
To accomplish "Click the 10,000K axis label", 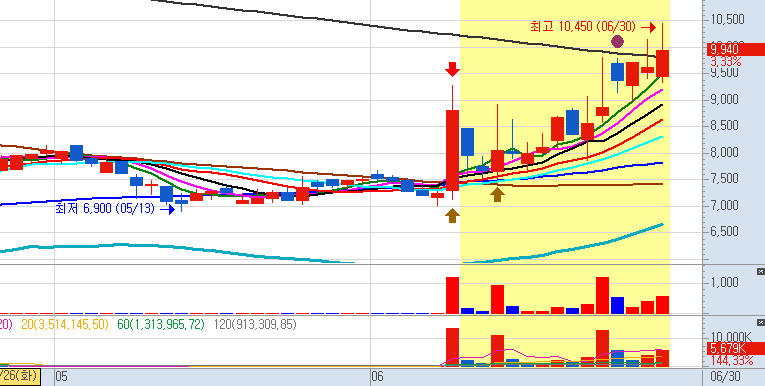I will coord(730,337).
